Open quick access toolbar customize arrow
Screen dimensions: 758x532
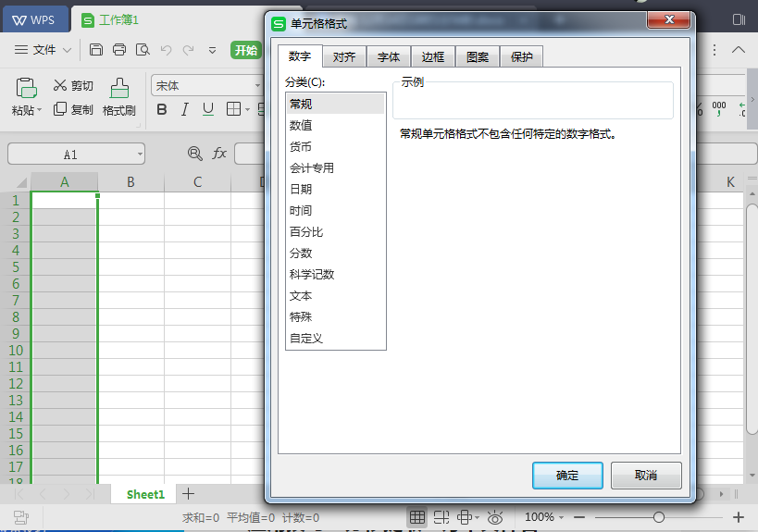pyautogui.click(x=212, y=50)
